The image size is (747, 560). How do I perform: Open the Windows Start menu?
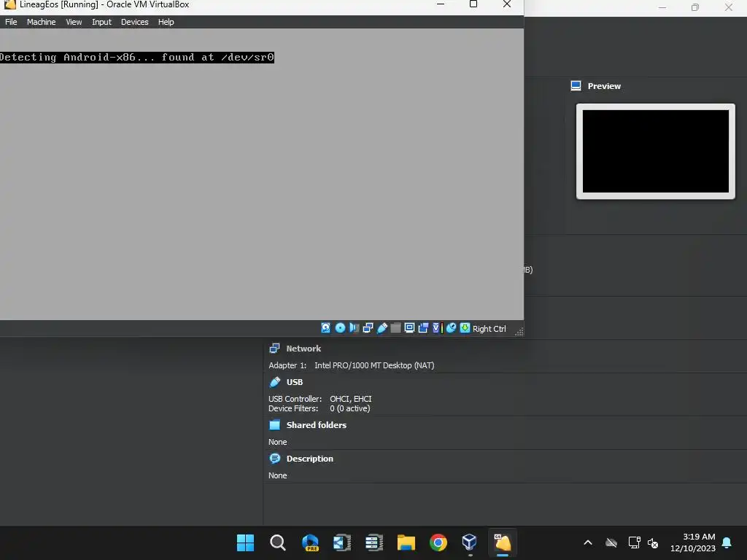[245, 542]
